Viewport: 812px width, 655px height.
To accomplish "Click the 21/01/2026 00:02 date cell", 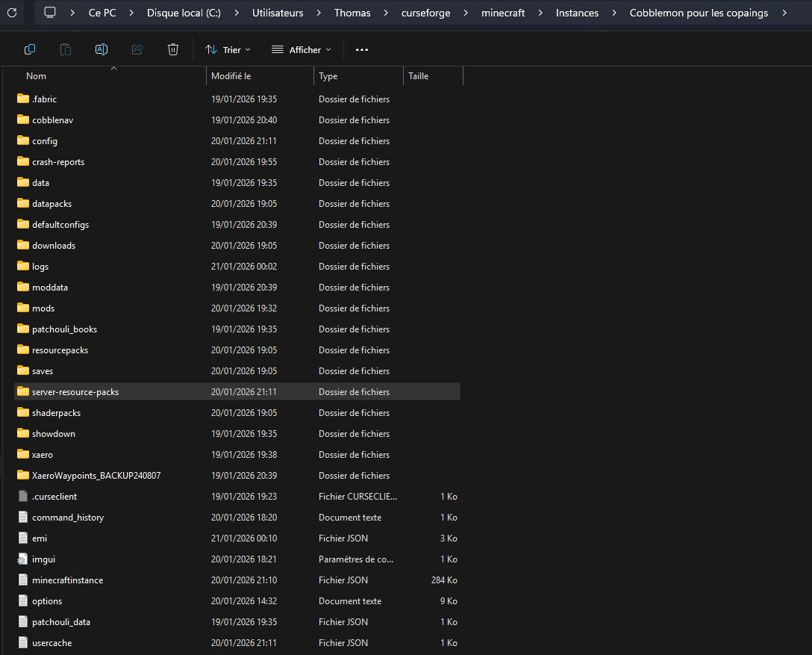I will [244, 267].
